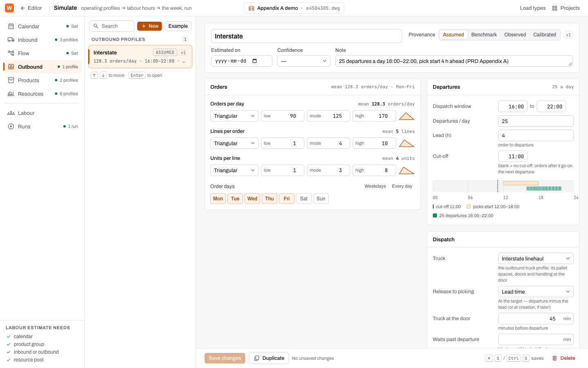Viewport: 588px width, 368px height.
Task: Click the Example button
Action: (x=178, y=26)
